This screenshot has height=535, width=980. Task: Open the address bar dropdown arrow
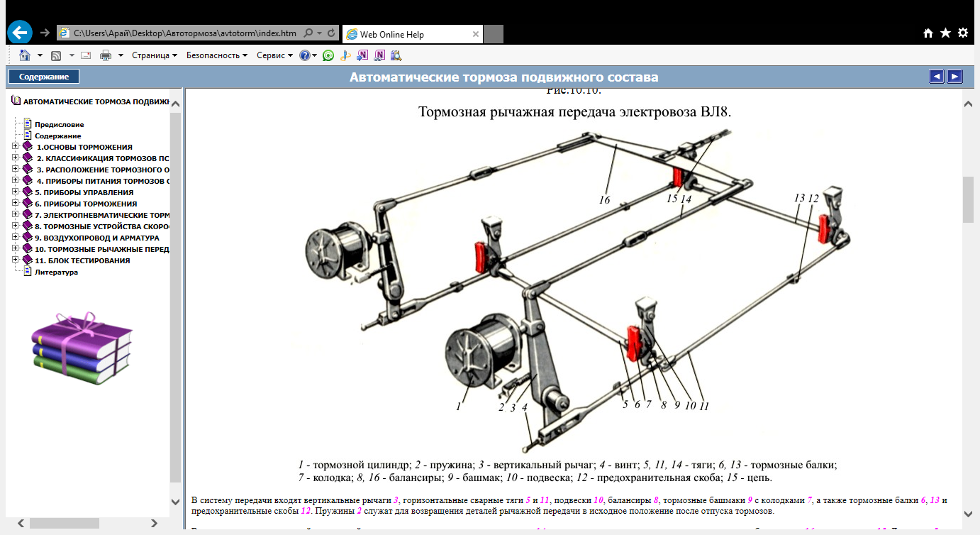tap(320, 33)
